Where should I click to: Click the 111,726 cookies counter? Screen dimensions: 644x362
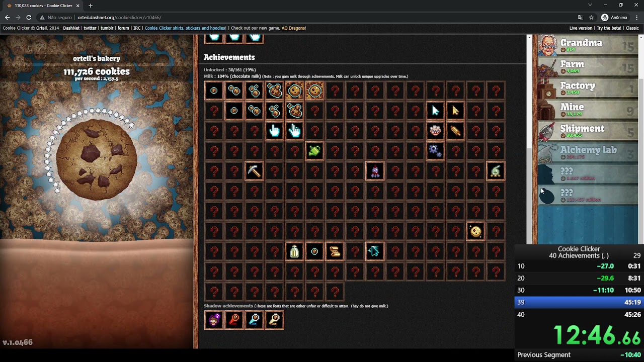click(x=96, y=71)
